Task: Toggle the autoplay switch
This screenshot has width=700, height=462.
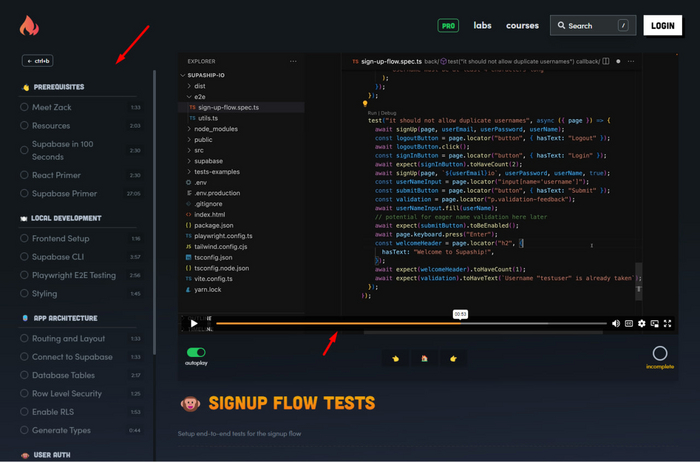Action: click(196, 352)
